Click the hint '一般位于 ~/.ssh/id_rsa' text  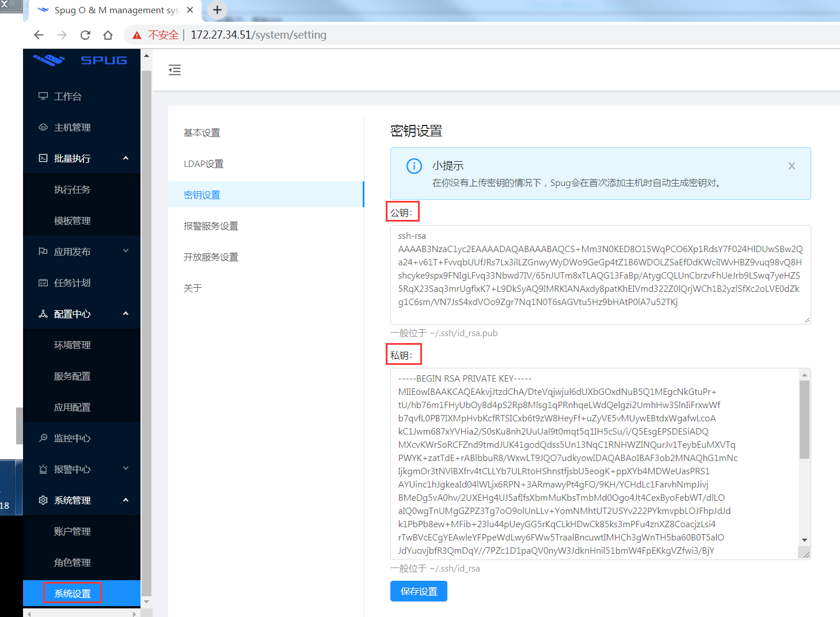[435, 568]
